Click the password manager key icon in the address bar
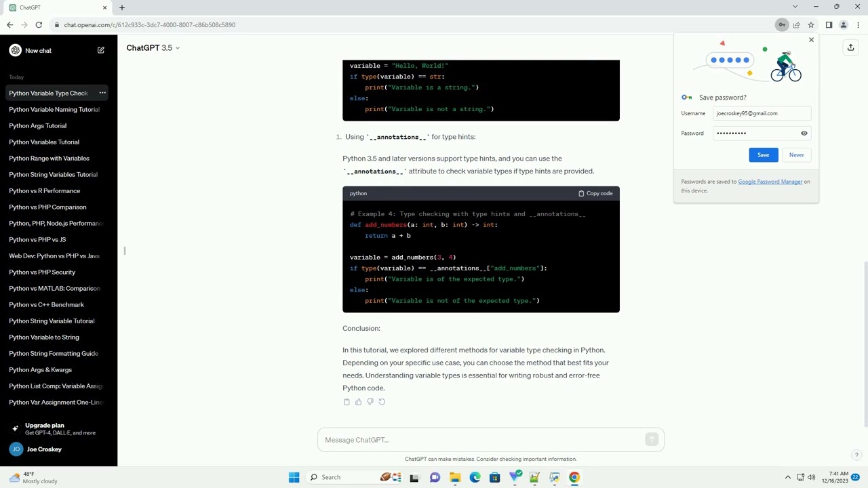 coord(782,25)
